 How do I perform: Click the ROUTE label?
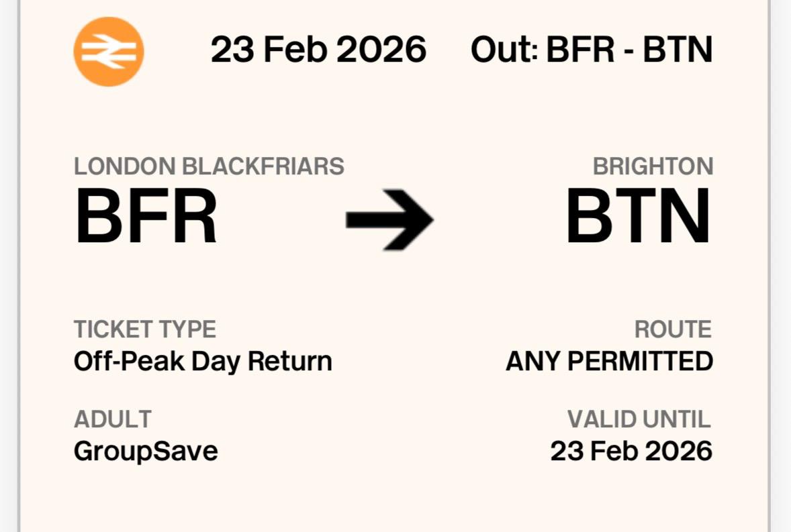click(673, 329)
